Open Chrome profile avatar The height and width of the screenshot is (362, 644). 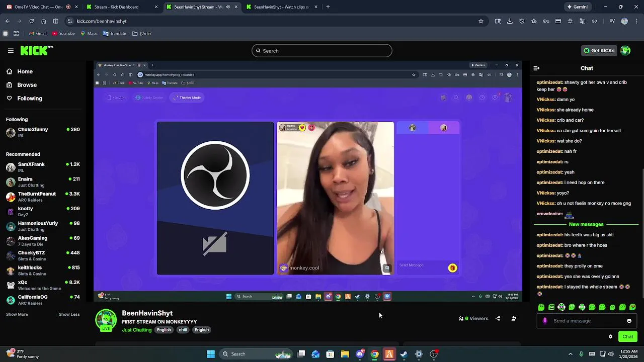click(624, 21)
